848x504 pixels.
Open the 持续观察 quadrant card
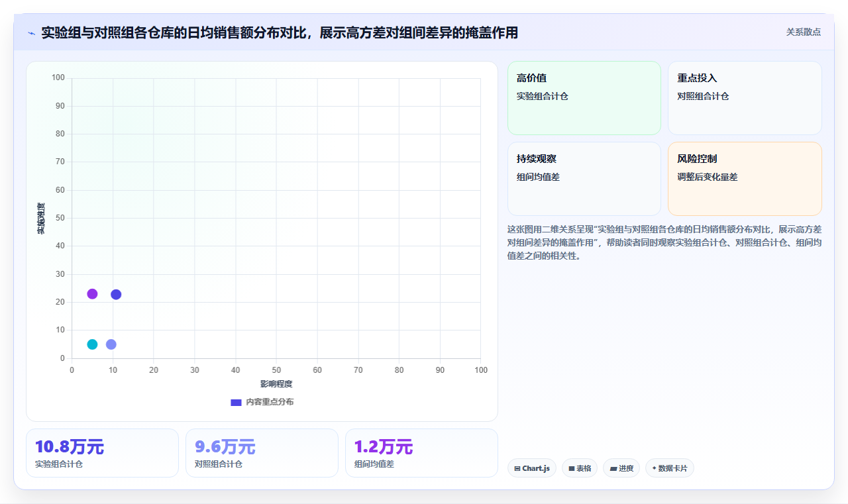click(x=584, y=179)
